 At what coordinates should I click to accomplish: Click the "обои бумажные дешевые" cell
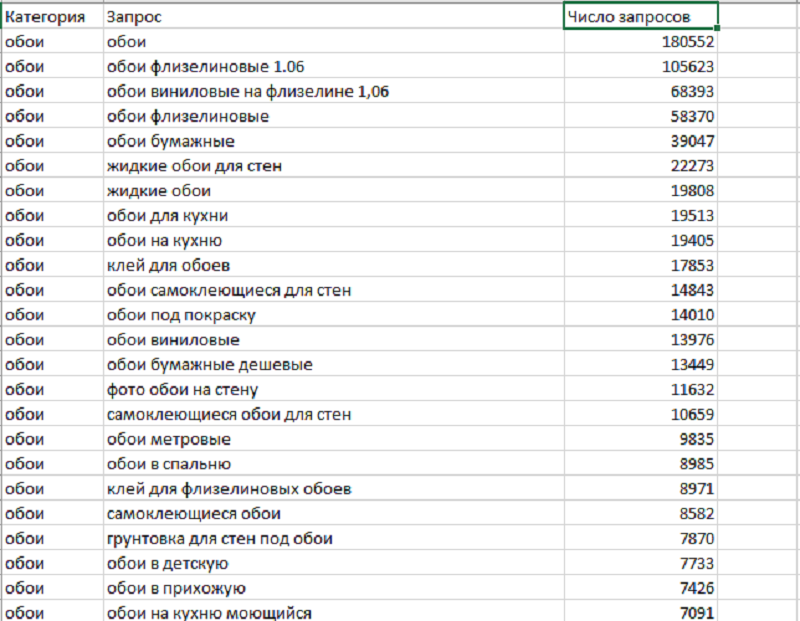point(333,365)
